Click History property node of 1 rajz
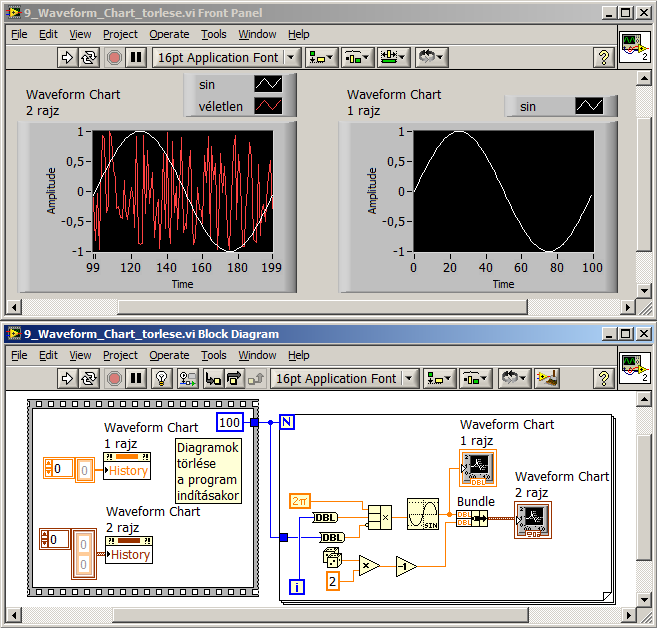657x628 pixels. coord(127,466)
